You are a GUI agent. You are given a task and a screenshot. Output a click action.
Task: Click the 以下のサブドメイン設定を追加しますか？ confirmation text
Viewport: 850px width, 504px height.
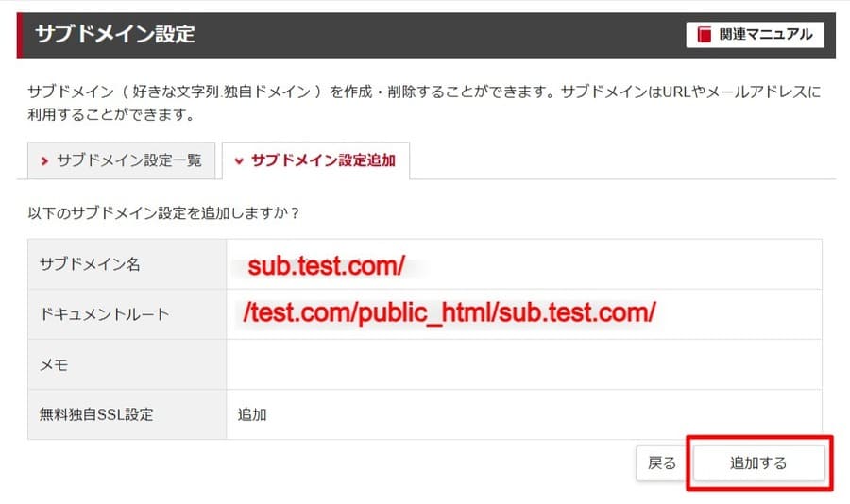[x=164, y=213]
